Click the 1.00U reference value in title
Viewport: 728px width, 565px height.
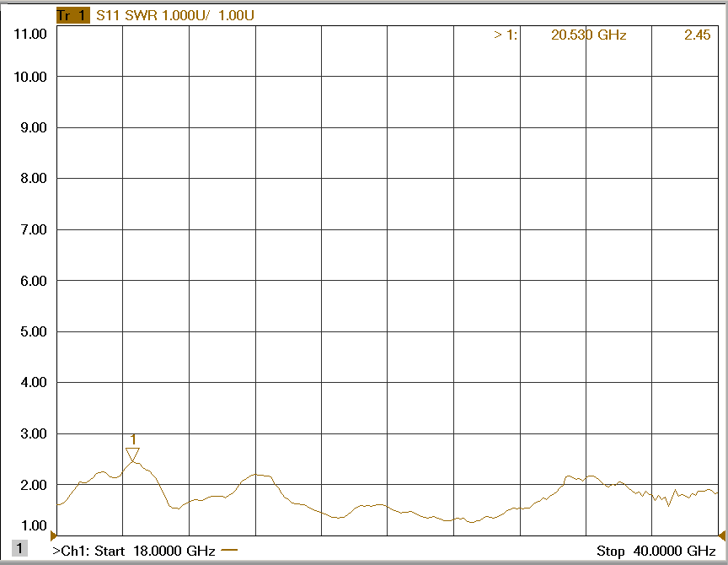click(236, 16)
